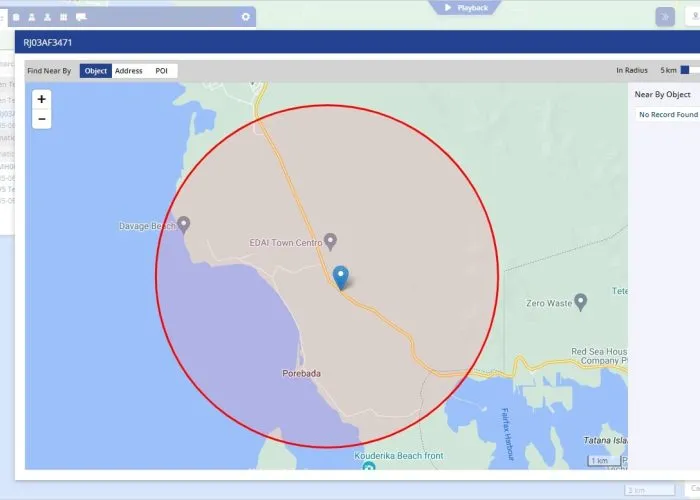
Task: Click the No Record Found entry
Action: 666,115
